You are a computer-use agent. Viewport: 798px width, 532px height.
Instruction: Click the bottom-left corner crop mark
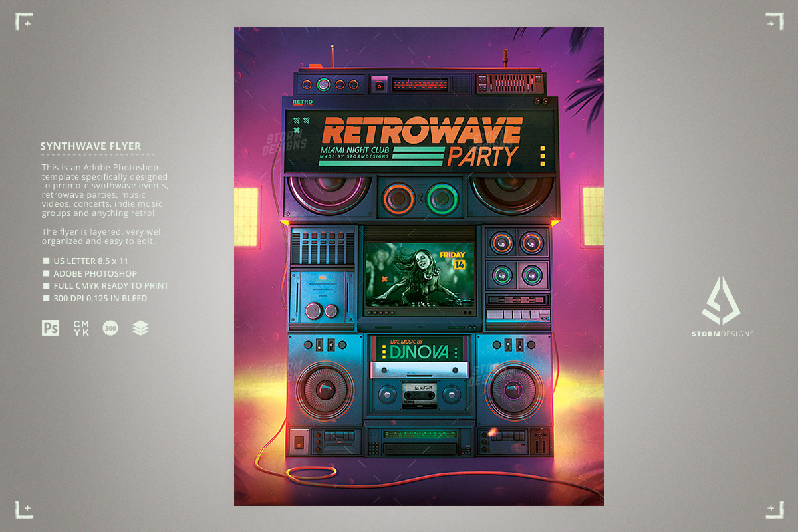24,510
